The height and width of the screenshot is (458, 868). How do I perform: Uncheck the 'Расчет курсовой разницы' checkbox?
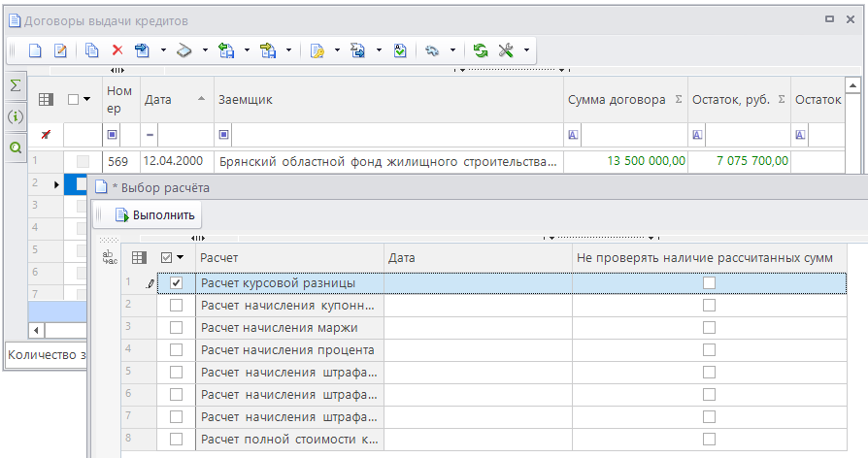pos(176,283)
